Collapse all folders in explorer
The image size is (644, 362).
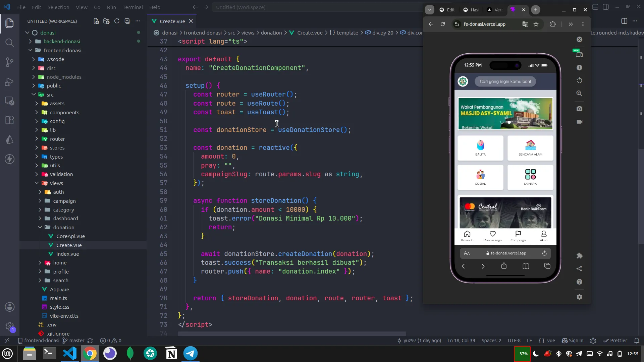(127, 21)
